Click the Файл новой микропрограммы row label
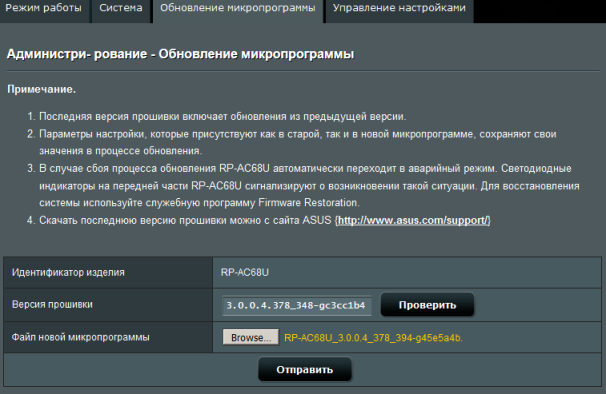This screenshot has height=394, width=606. click(x=80, y=337)
